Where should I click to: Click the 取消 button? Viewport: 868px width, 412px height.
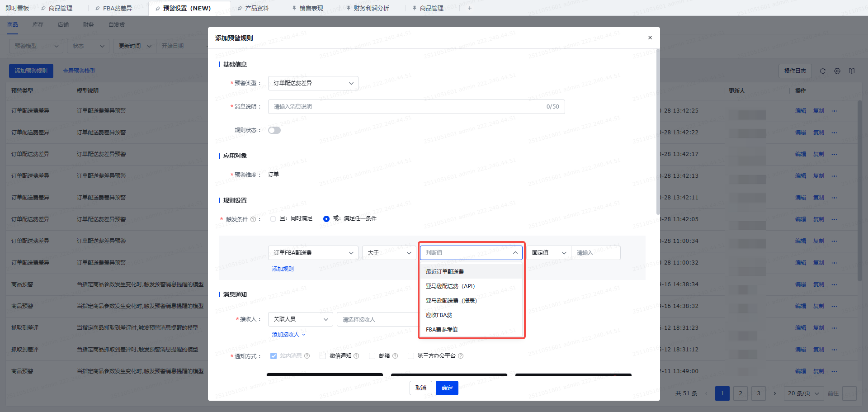(x=421, y=388)
